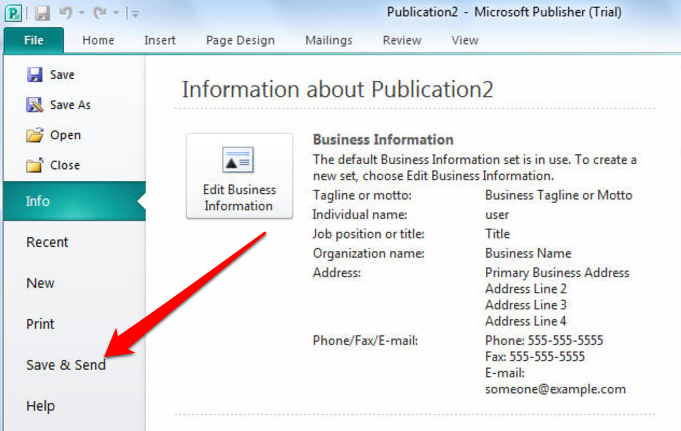Click the 'Primary Business Address' text
The height and width of the screenshot is (431, 681).
(557, 272)
